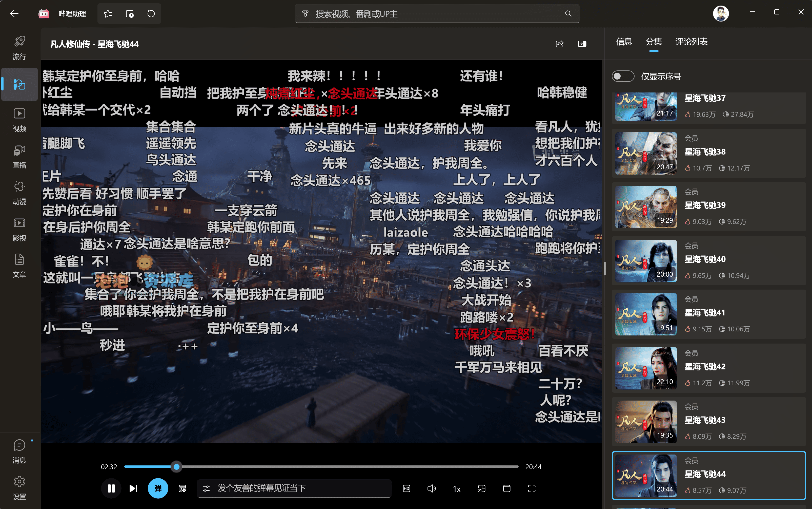This screenshot has height=509, width=812.
Task: Play episode 星海飞驰43
Action: pos(708,422)
